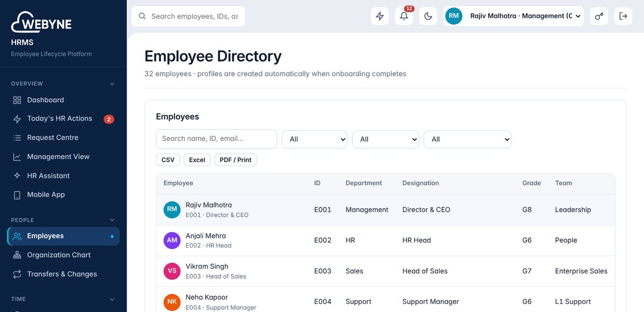Click the Employees people icon in sidebar
This screenshot has height=312, width=644.
[17, 236]
